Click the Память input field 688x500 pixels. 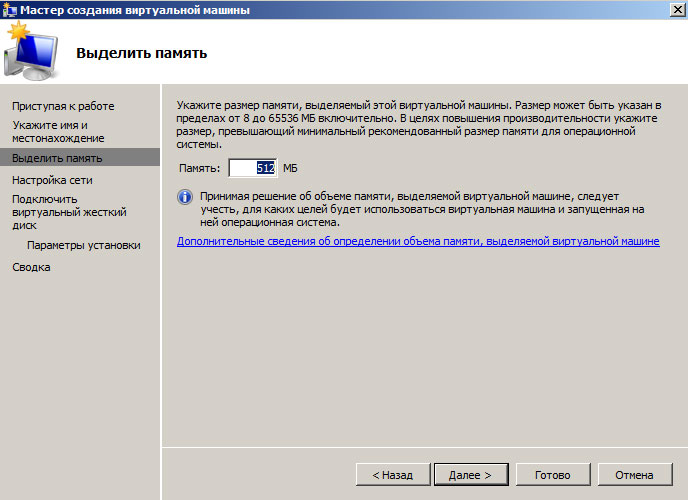click(253, 168)
